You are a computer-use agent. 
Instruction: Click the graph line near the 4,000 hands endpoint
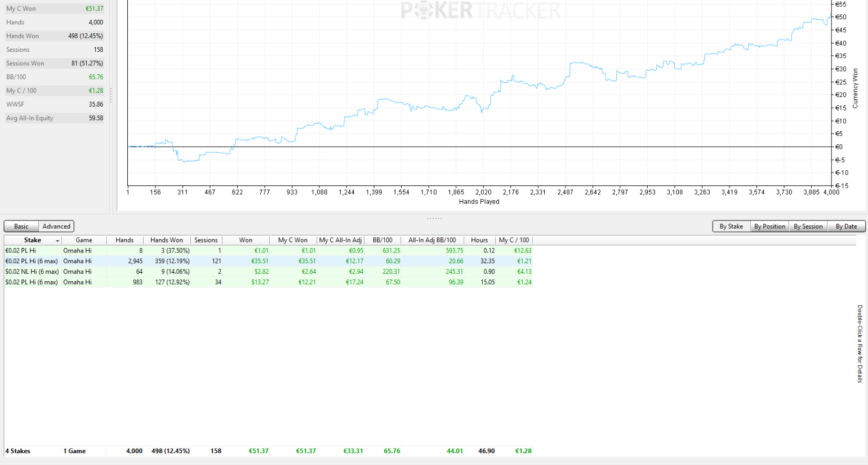click(830, 16)
